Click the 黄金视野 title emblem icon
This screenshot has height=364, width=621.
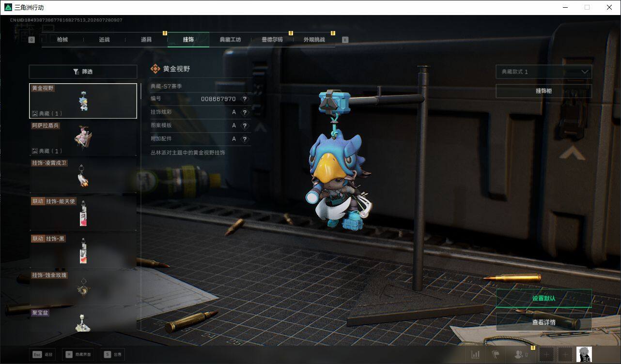[155, 69]
